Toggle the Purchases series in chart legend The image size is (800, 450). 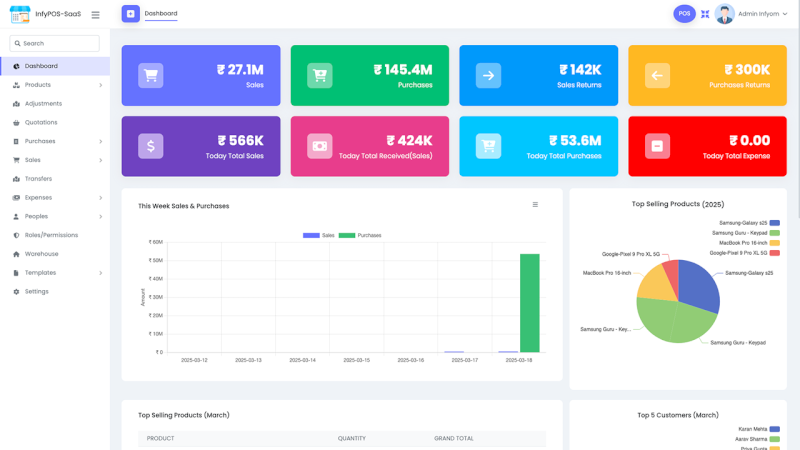tap(360, 235)
